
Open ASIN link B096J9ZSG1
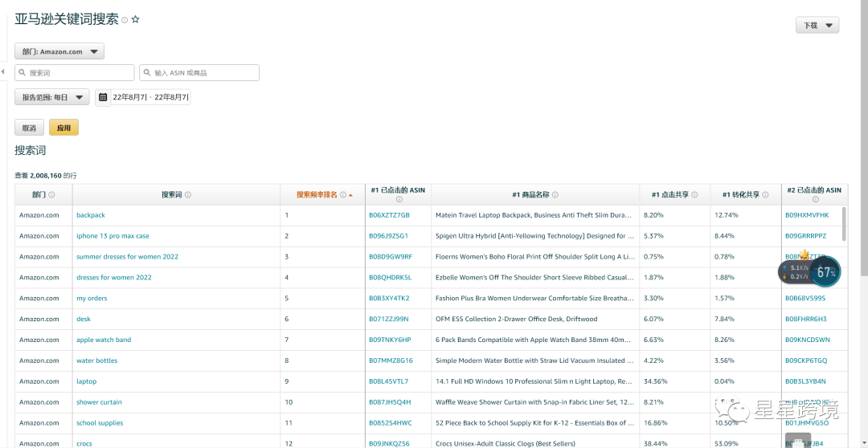pyautogui.click(x=388, y=236)
